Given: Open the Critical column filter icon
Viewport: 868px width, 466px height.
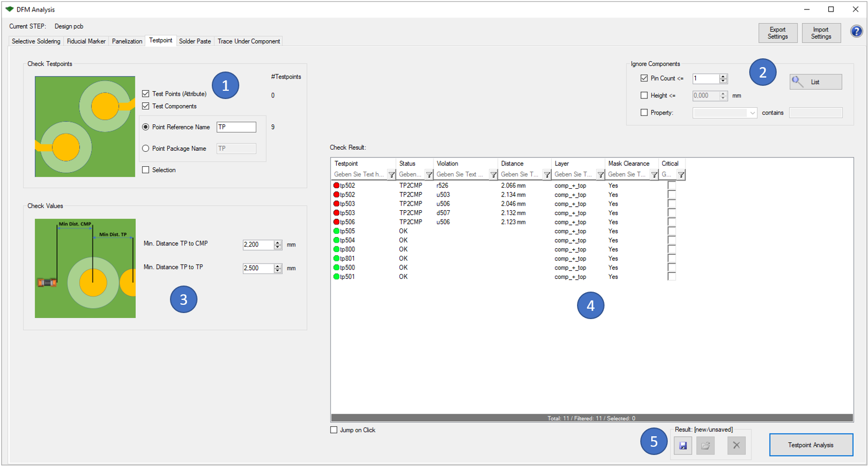Looking at the screenshot, I should coord(681,175).
